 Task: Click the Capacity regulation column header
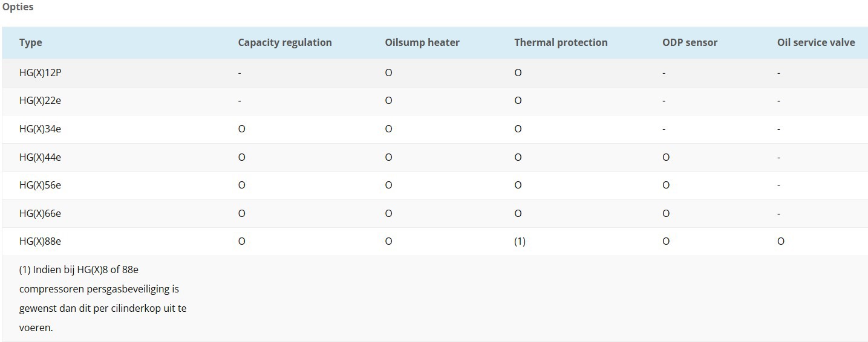(285, 42)
